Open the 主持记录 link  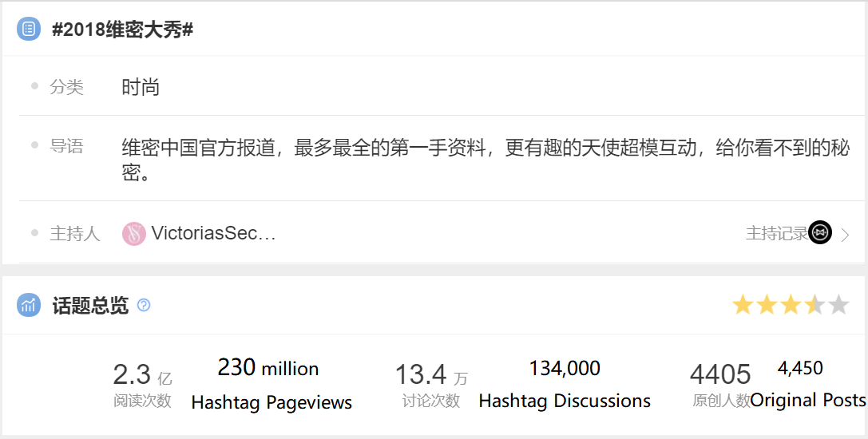pyautogui.click(x=777, y=234)
